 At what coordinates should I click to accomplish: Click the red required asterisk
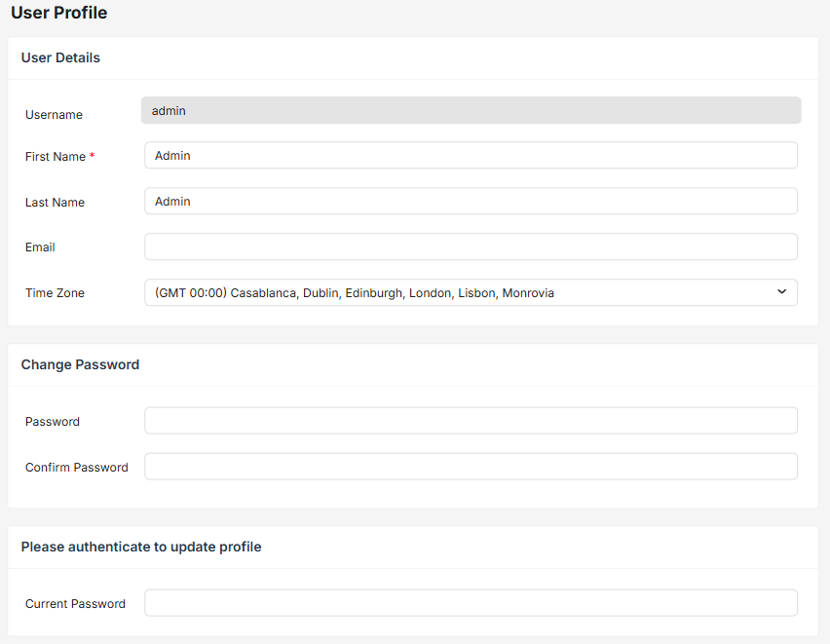pos(93,156)
